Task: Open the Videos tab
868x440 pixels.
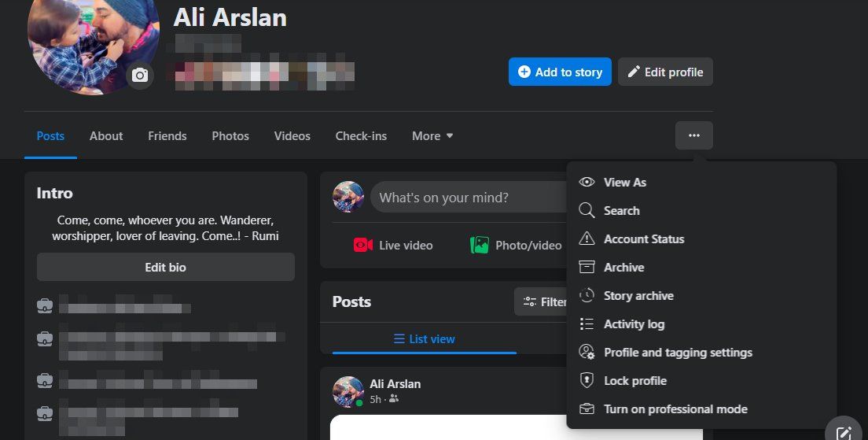Action: point(292,135)
